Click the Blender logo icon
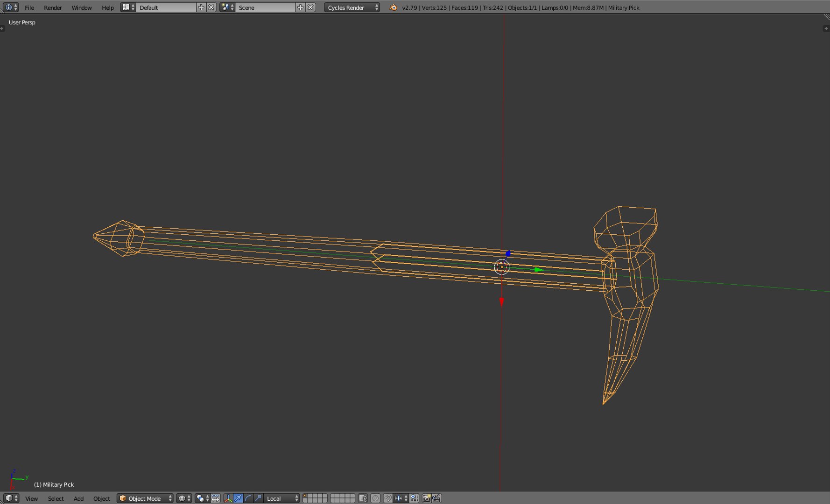 (x=393, y=7)
